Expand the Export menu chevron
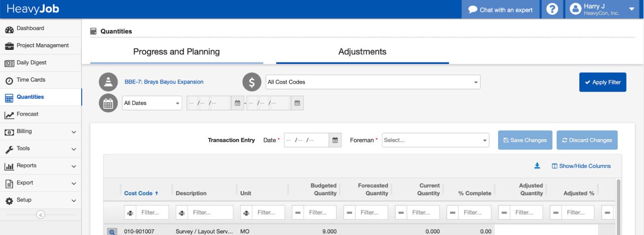The image size is (644, 235). 74,183
